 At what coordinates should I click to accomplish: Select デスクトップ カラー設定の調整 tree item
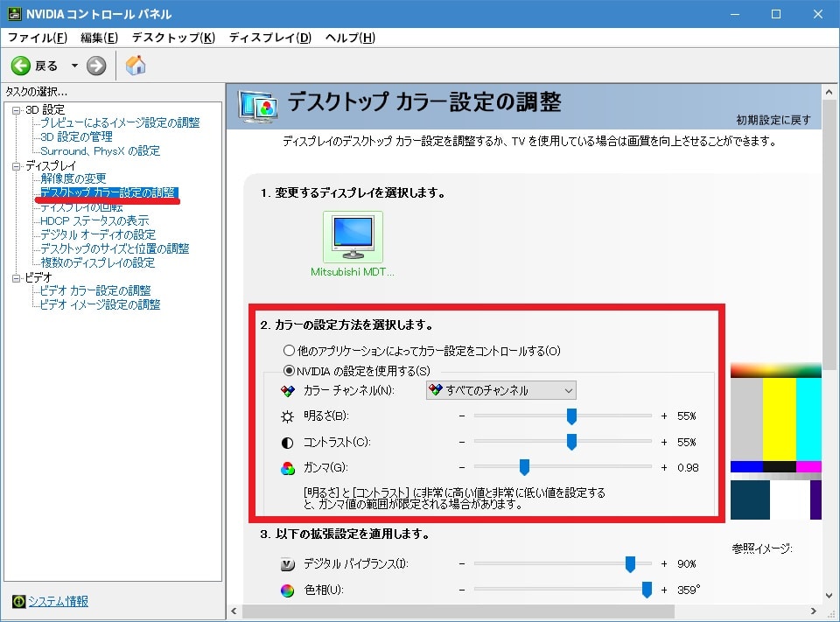click(108, 192)
